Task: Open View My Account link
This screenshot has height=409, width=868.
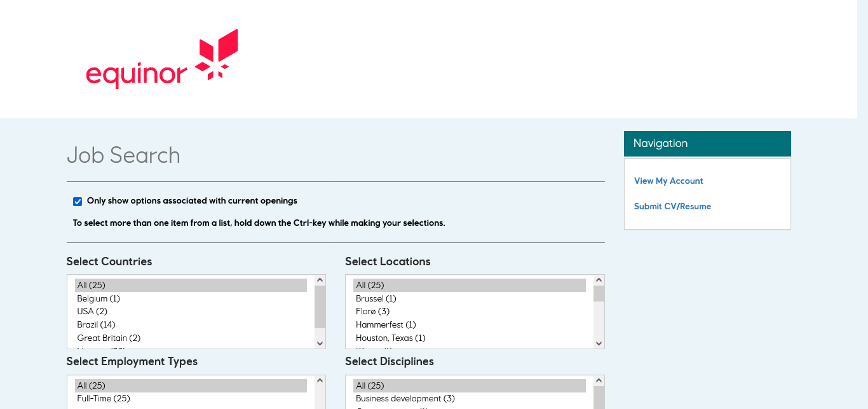Action: coord(668,181)
